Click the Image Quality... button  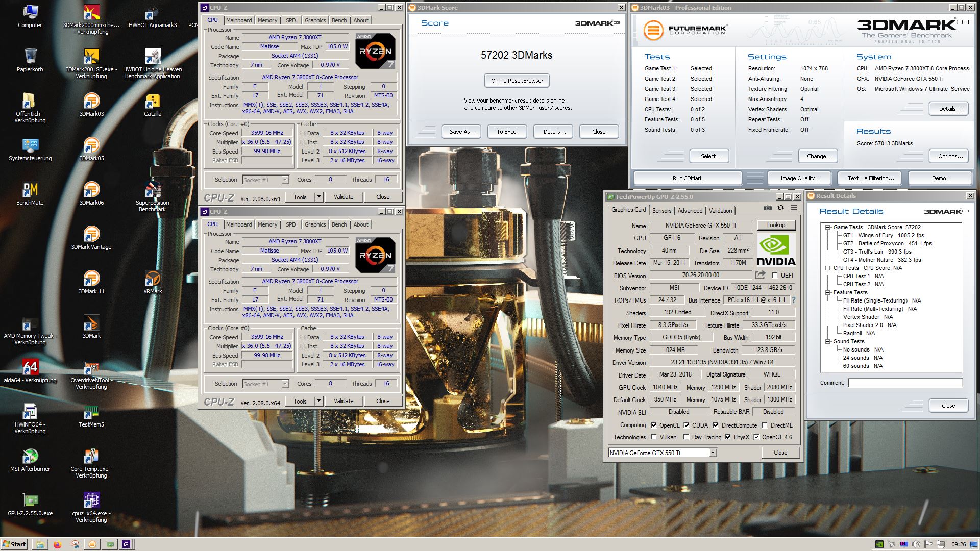tap(800, 178)
